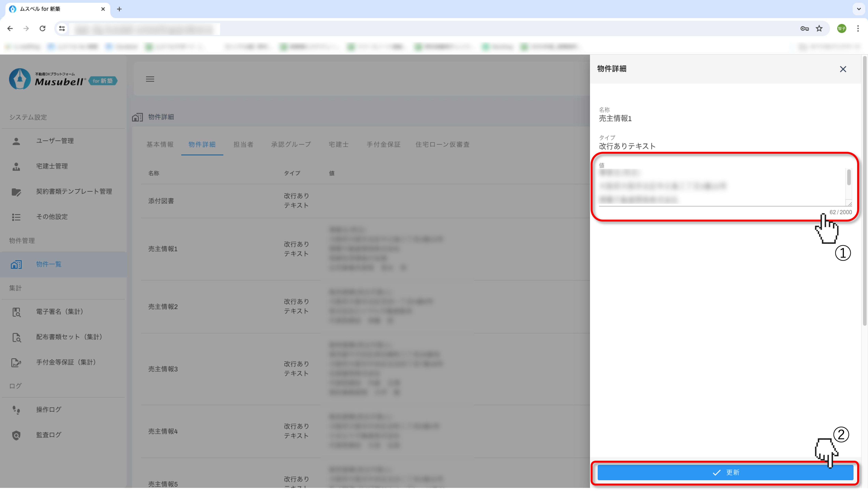Open the 物件一覧 sidebar item

pyautogui.click(x=49, y=264)
